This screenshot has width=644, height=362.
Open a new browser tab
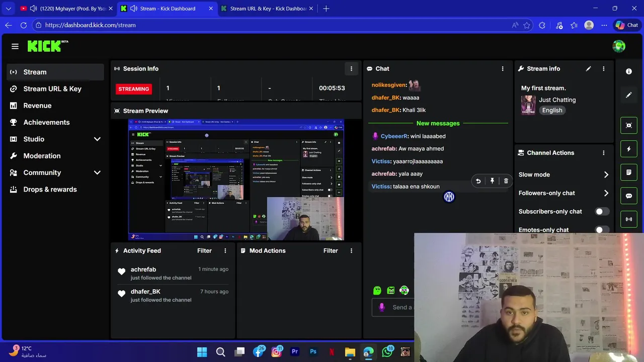point(326,9)
